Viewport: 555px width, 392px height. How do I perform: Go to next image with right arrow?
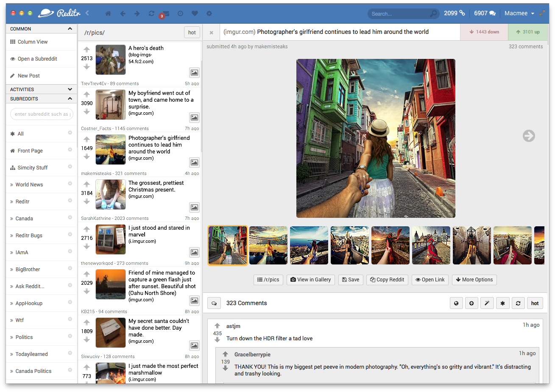point(528,136)
